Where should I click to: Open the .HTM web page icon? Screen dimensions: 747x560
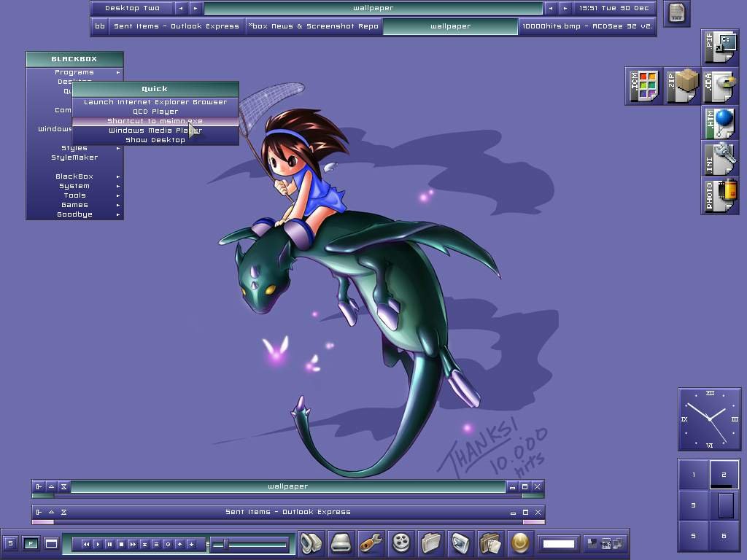point(720,123)
